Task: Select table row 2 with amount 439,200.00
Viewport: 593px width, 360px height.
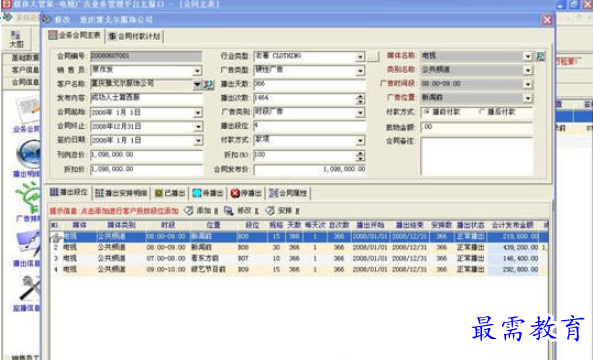Action: point(299,248)
